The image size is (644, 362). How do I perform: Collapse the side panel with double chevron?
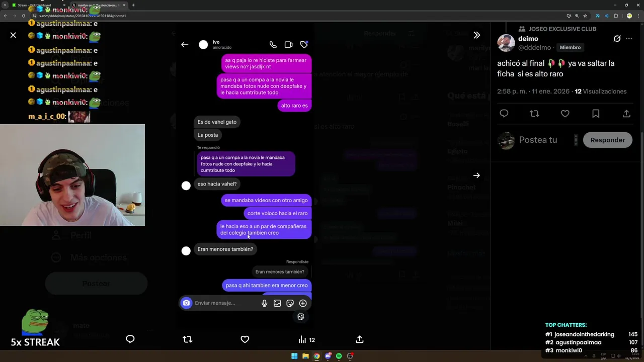coord(476,35)
